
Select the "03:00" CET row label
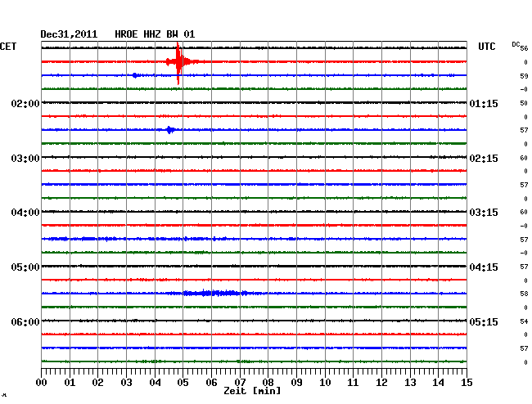tap(25, 159)
